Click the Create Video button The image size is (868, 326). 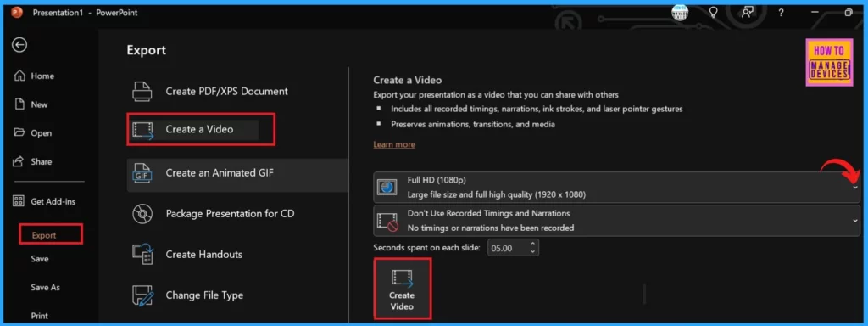402,289
